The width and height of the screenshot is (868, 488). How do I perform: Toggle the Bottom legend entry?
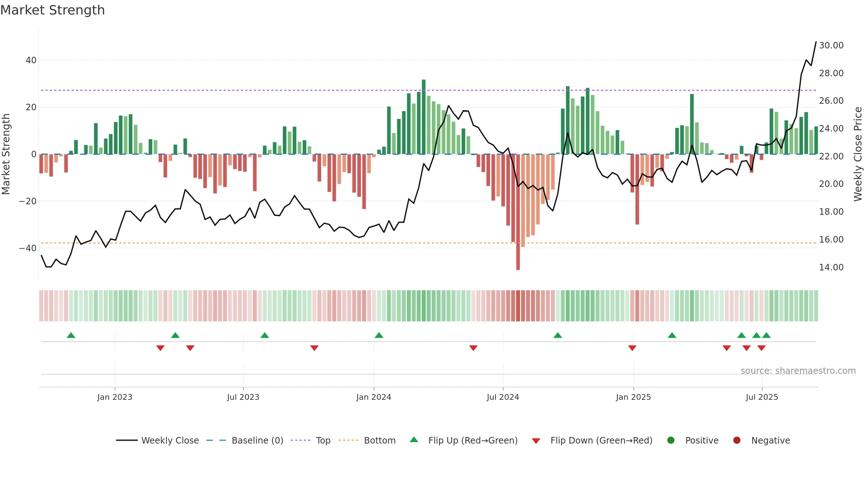(367, 440)
